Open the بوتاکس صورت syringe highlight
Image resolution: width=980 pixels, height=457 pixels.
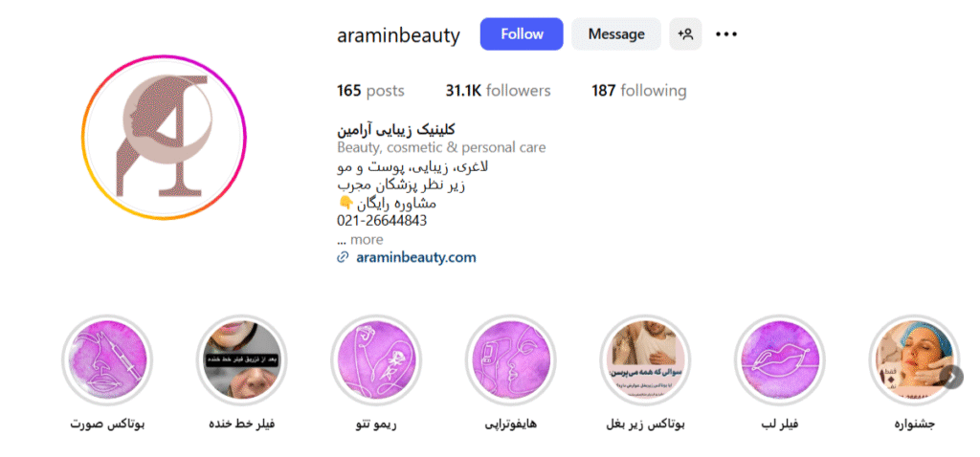107,359
